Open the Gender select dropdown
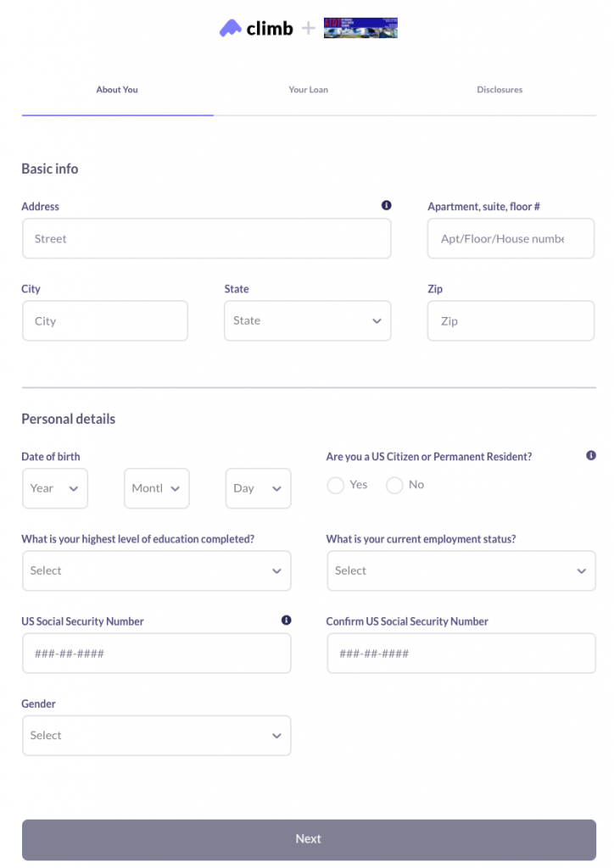This screenshot has width=614, height=868. tap(156, 736)
